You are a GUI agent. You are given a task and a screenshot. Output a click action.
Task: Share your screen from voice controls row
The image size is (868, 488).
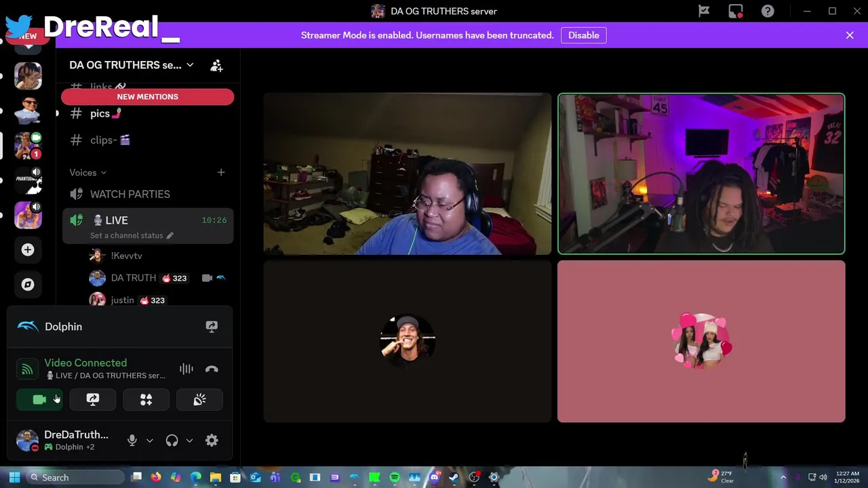[93, 400]
